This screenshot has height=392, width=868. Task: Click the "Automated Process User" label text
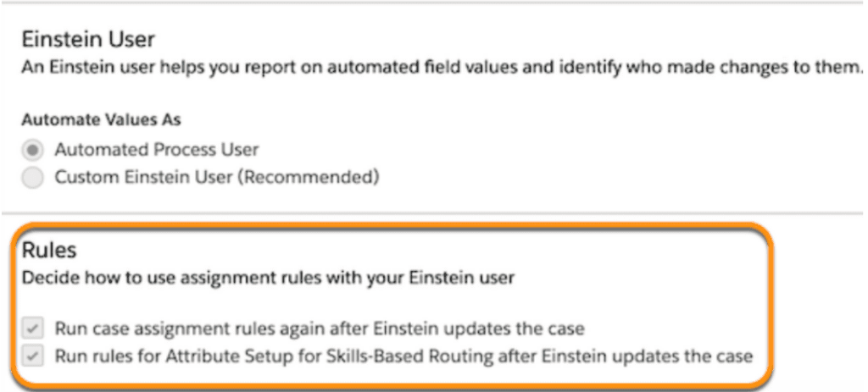point(157,150)
